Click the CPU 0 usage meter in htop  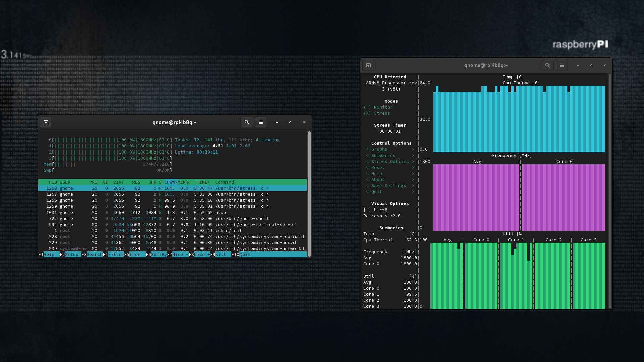(111, 140)
